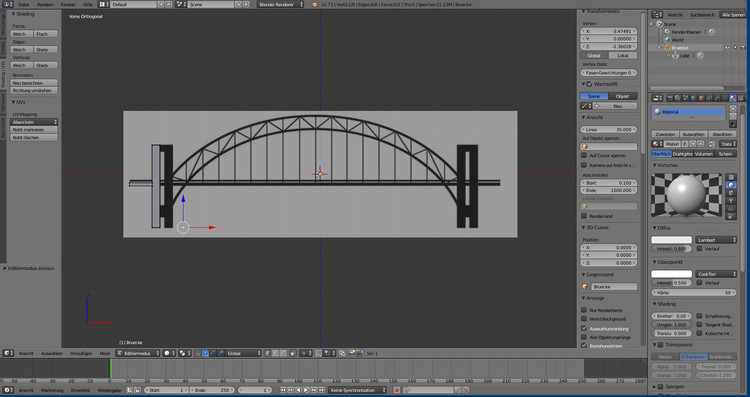Screen dimensions: 750x397
Task: Click the auto keyframe record button
Action: coord(396,390)
